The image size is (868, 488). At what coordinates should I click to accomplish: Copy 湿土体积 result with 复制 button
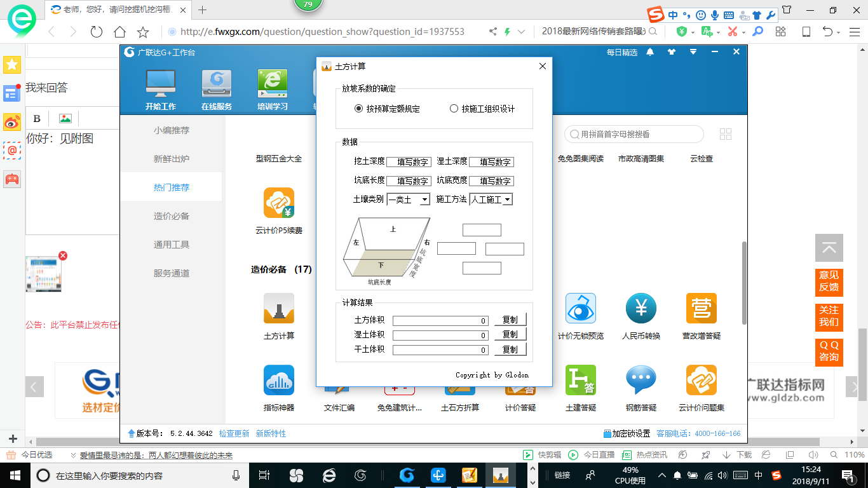(x=510, y=334)
